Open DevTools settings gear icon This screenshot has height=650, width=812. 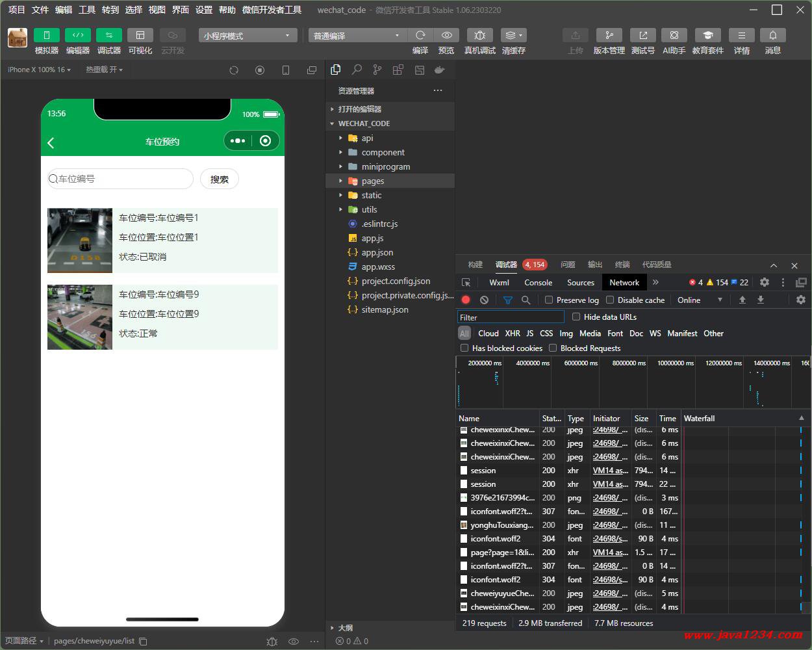[765, 282]
